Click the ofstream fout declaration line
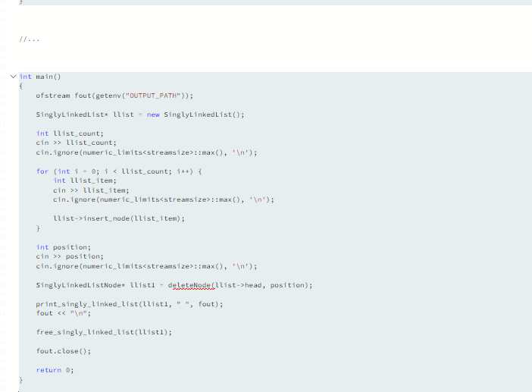Image resolution: width=532 pixels, height=392 pixels. pos(114,96)
